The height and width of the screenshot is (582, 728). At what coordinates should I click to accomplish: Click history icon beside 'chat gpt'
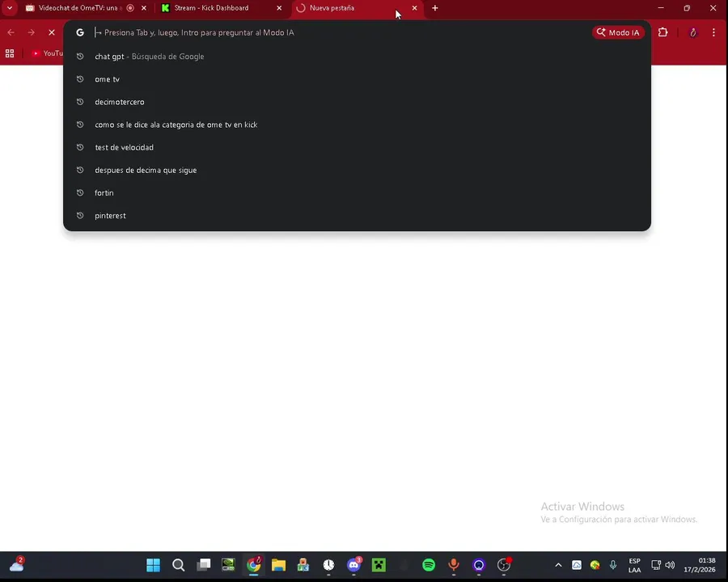pos(80,56)
